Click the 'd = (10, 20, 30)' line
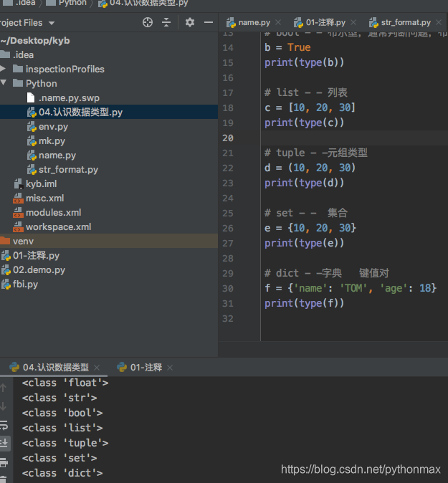 [x=310, y=168]
